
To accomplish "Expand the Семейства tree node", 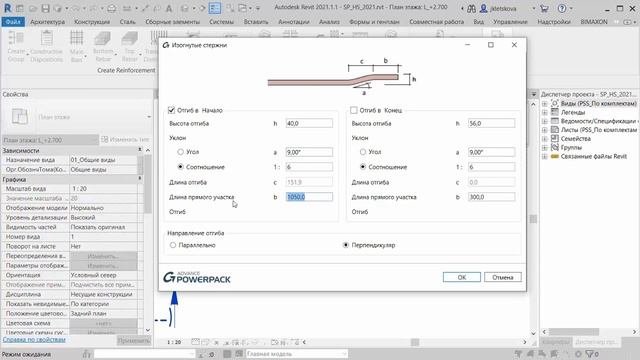I will [545, 139].
